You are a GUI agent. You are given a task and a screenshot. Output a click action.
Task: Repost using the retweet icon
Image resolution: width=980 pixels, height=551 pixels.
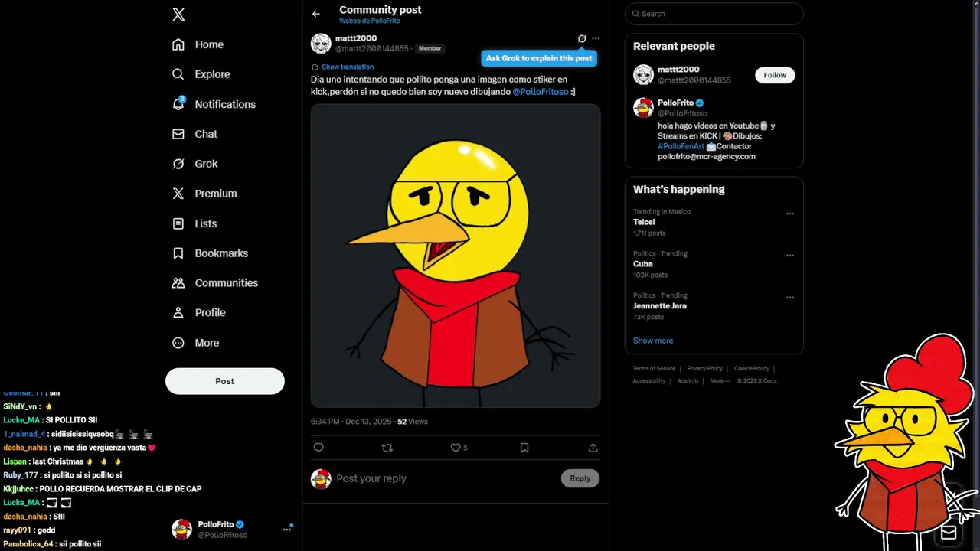pos(387,448)
